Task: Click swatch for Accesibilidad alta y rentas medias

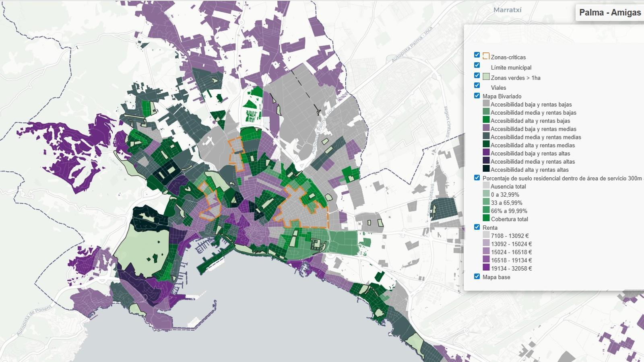Action: click(486, 144)
